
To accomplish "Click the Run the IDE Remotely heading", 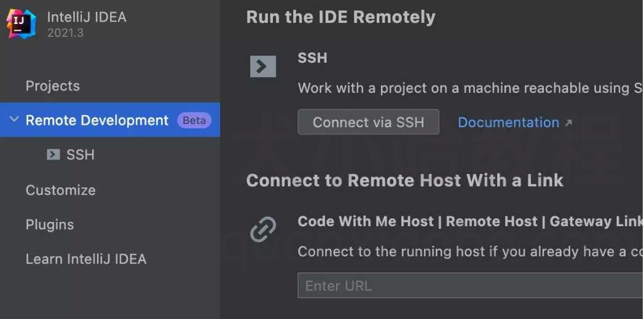I will (340, 17).
